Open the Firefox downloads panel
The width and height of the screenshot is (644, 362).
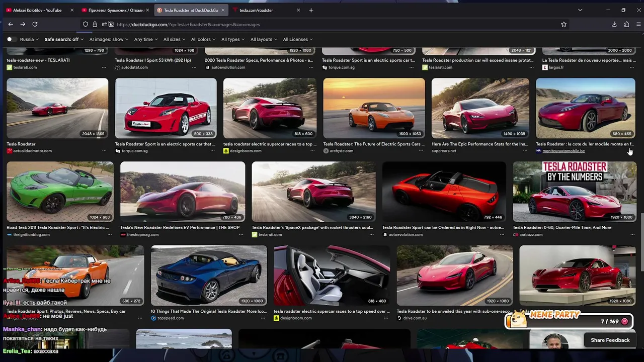[614, 24]
